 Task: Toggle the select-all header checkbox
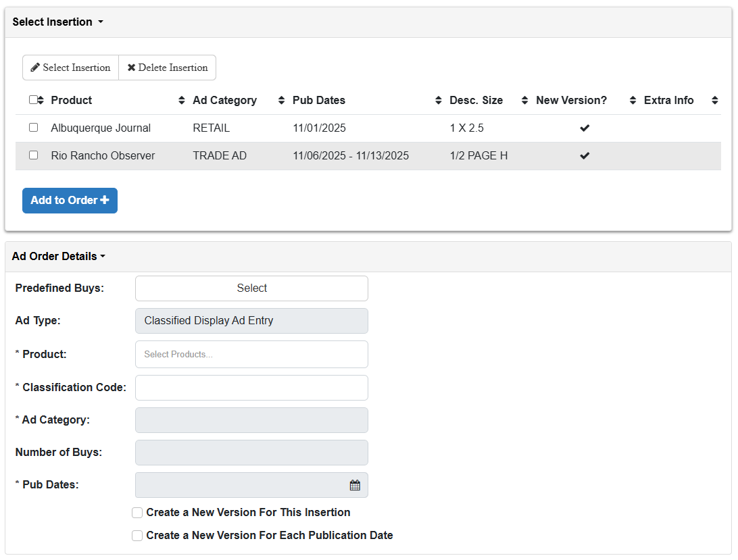point(33,99)
